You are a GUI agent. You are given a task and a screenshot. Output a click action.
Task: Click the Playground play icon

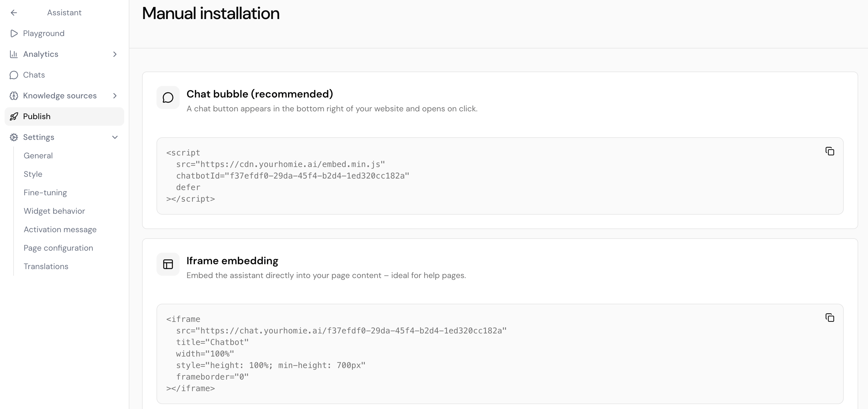[14, 33]
